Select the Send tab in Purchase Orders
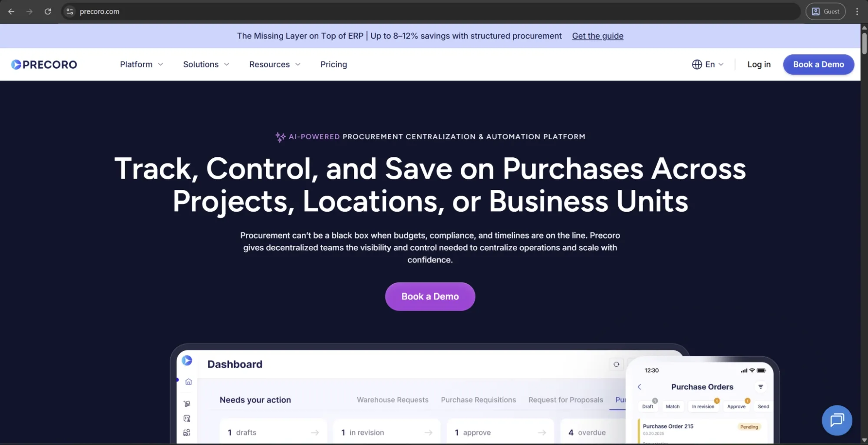This screenshot has height=445, width=868. pyautogui.click(x=763, y=406)
